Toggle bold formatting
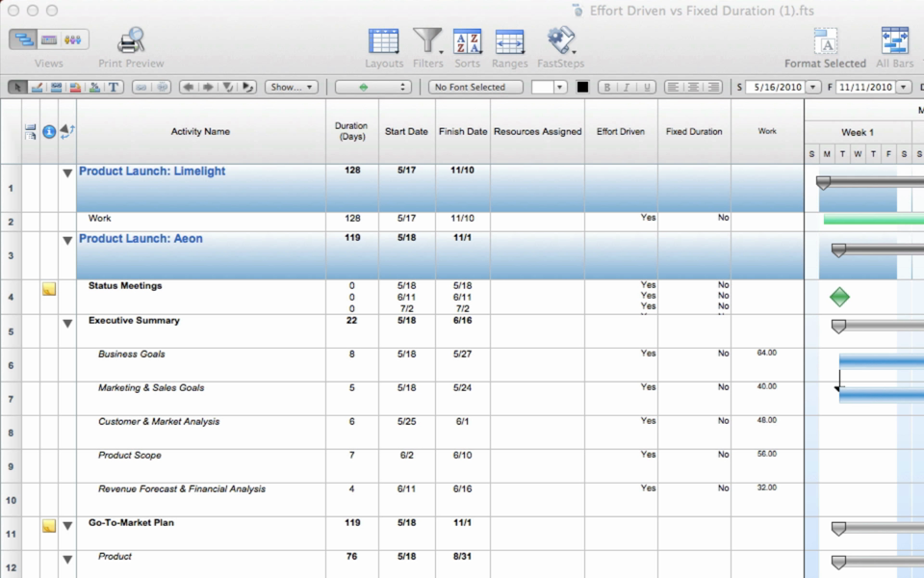The image size is (924, 578). 607,88
